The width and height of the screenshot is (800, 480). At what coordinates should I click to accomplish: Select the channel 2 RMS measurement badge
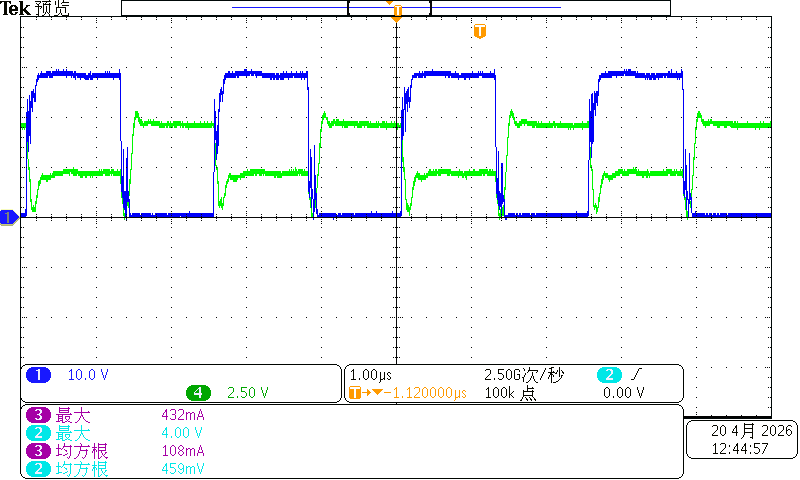coord(38,469)
